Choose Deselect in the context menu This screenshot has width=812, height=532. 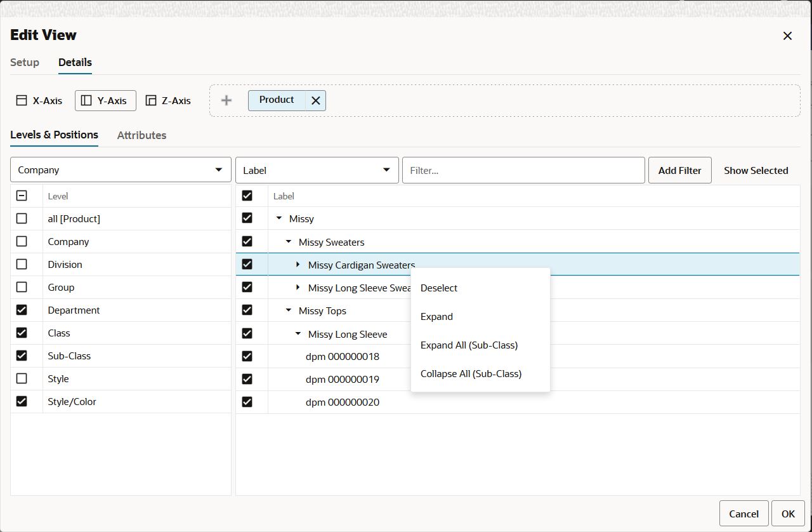pyautogui.click(x=439, y=288)
